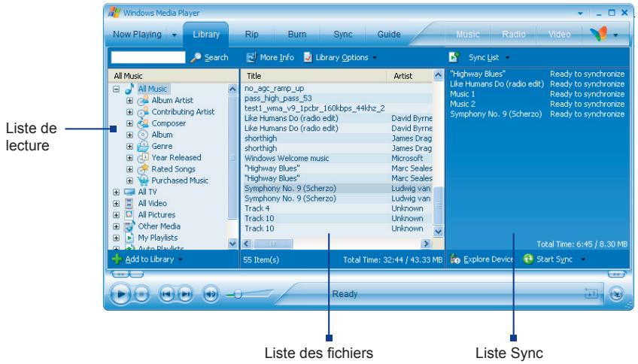
Task: Open the Radio online service tab
Action: pyautogui.click(x=514, y=35)
